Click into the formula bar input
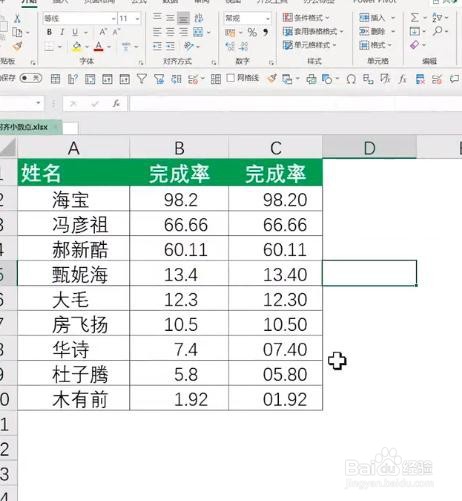Screen dimensions: 462x501 [295, 104]
